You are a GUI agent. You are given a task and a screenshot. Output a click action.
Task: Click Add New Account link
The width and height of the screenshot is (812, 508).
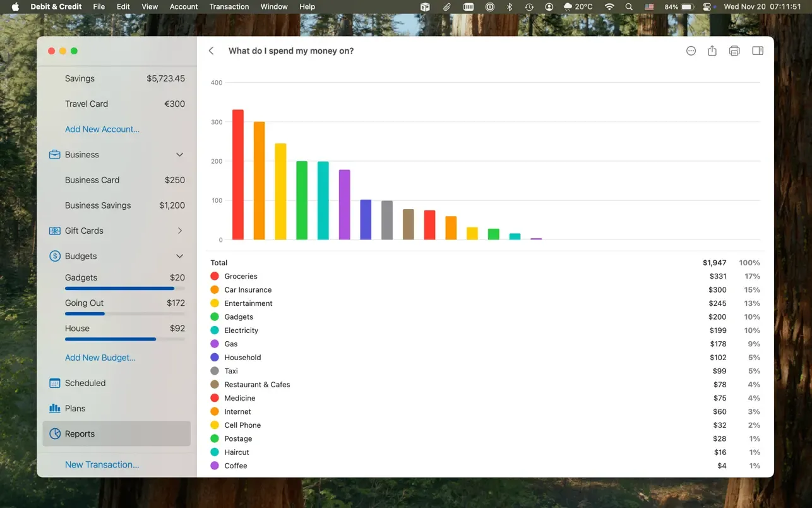102,129
